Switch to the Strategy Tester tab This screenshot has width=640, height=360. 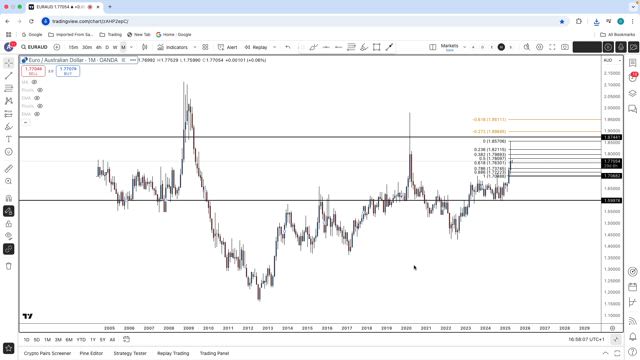tap(130, 353)
